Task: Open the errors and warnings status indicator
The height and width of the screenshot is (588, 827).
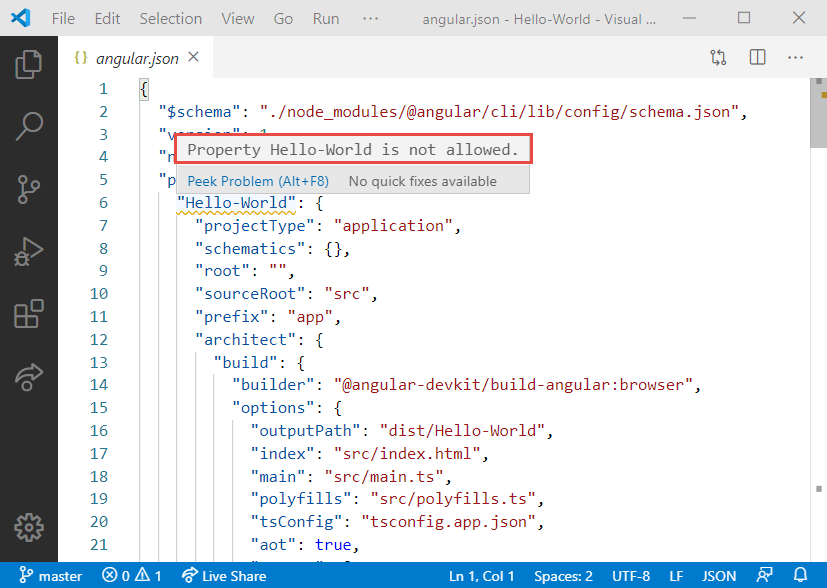Action: (132, 576)
